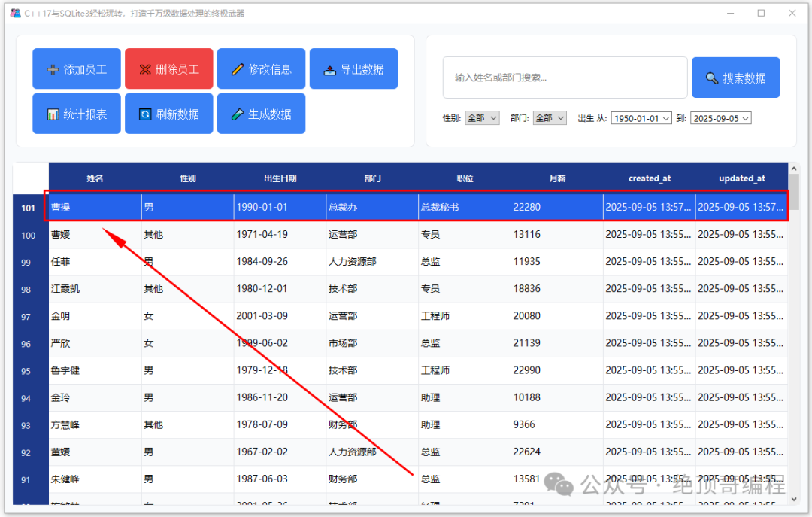The width and height of the screenshot is (812, 517).
Task: Click the created_at column header
Action: [650, 178]
